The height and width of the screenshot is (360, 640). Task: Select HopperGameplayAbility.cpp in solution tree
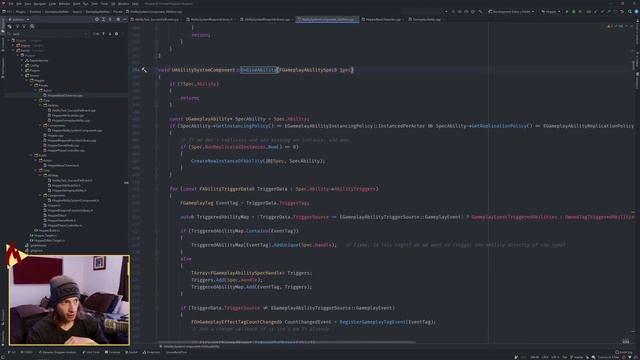pos(70,120)
